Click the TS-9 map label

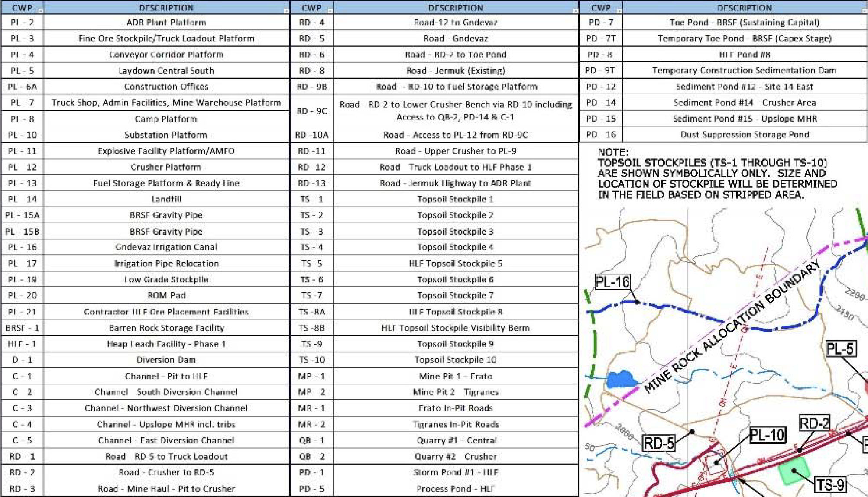coord(830,484)
